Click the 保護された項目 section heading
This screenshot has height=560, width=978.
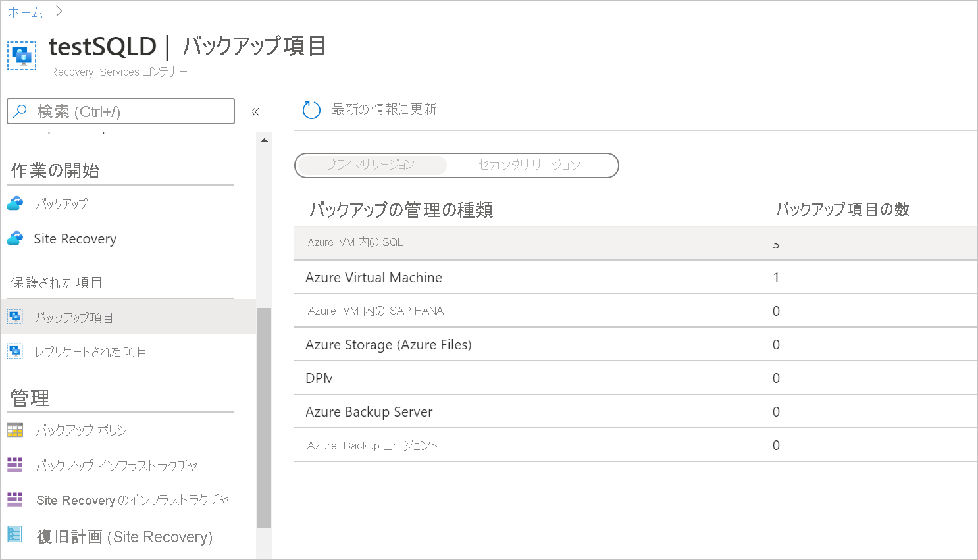pyautogui.click(x=57, y=282)
